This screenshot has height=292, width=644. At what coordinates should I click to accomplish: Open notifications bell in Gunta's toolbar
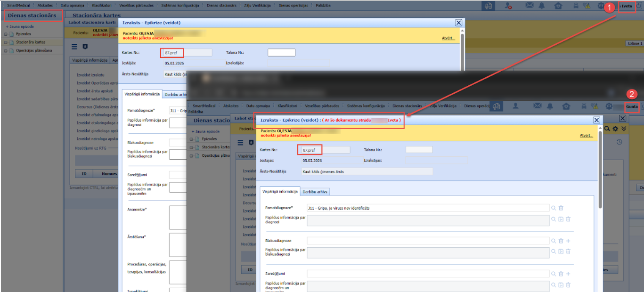pos(551,106)
